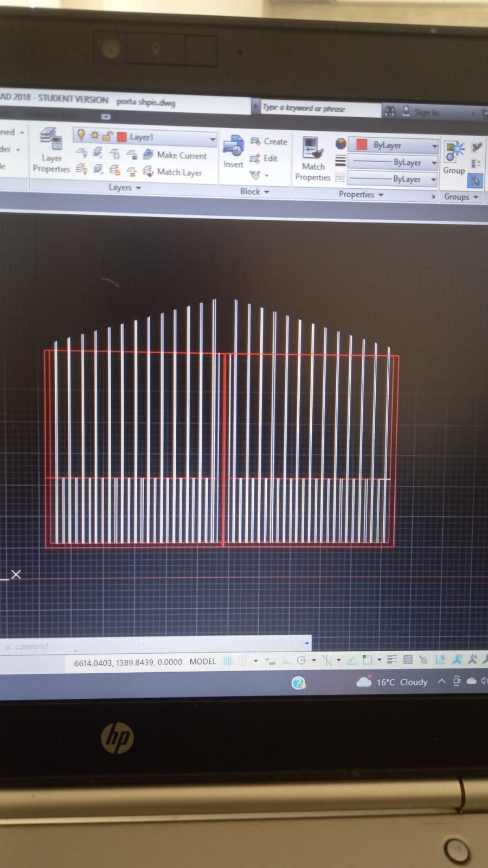Expand the Properties panel
Image resolution: width=488 pixels, height=868 pixels.
tap(361, 194)
